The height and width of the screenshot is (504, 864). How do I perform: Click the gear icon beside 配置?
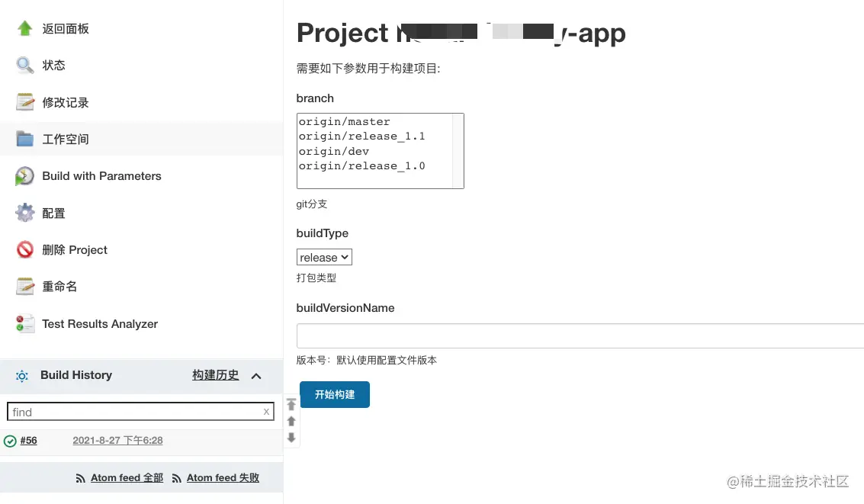pos(25,213)
